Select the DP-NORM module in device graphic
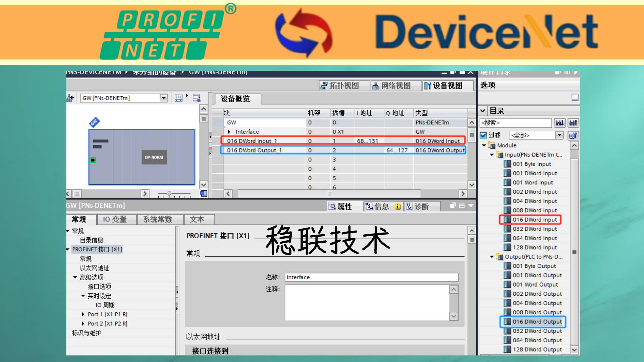This screenshot has width=644, height=362. (154, 157)
